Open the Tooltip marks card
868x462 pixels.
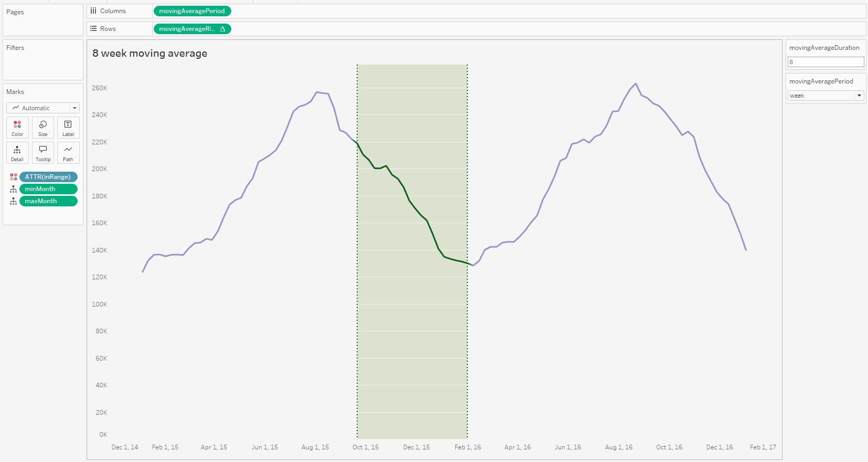43,153
